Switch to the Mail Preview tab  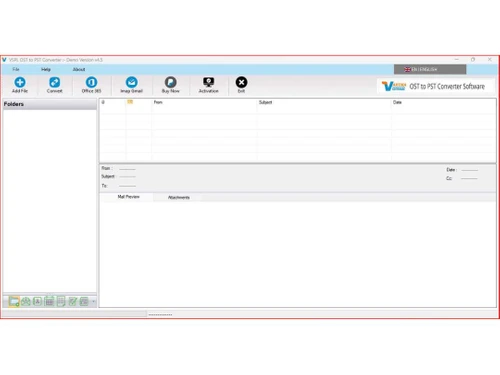tap(128, 197)
